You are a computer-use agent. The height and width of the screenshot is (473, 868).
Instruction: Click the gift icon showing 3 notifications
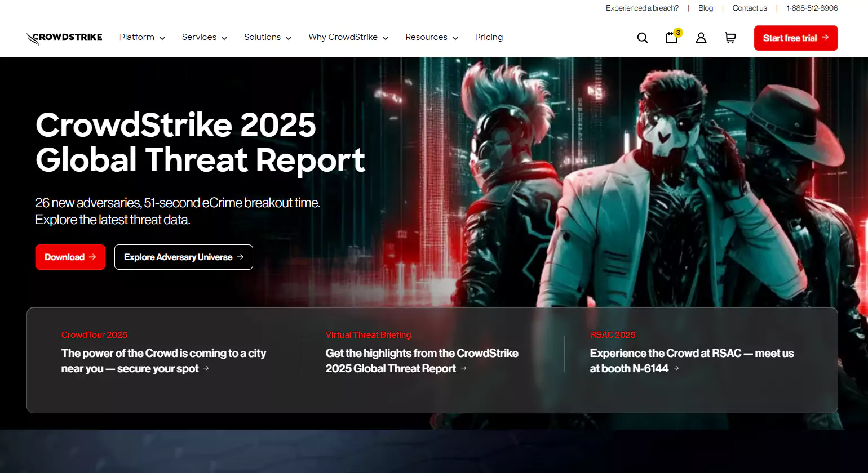(671, 38)
